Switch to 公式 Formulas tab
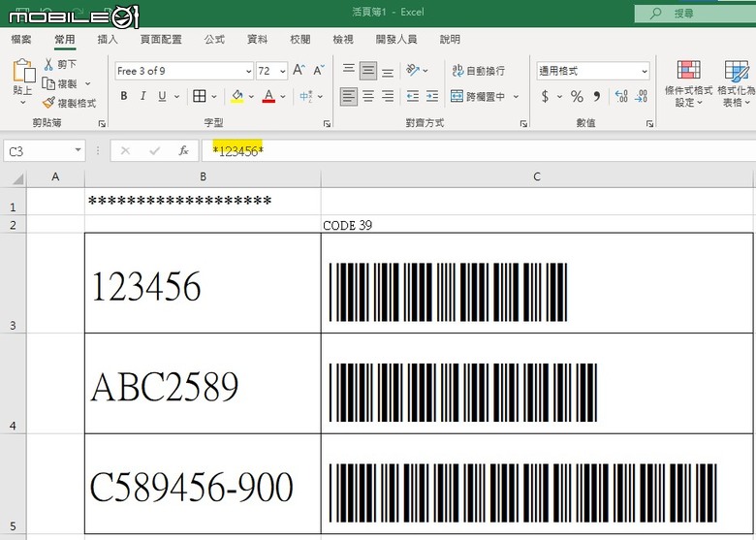This screenshot has height=540, width=756. 214,39
